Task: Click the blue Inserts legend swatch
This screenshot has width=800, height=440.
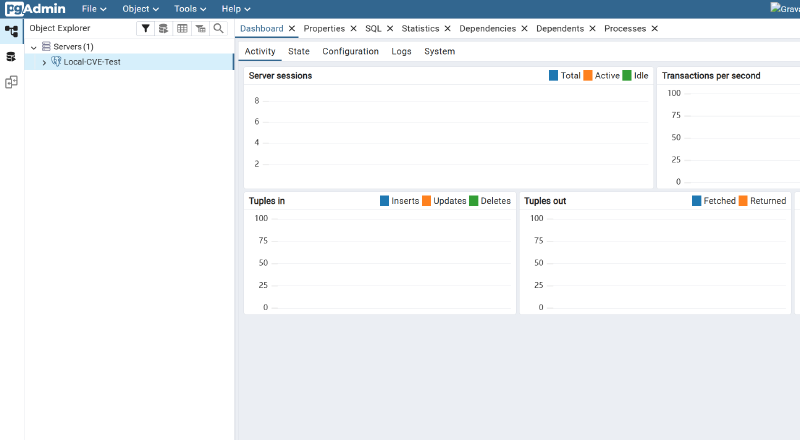Action: tap(384, 201)
